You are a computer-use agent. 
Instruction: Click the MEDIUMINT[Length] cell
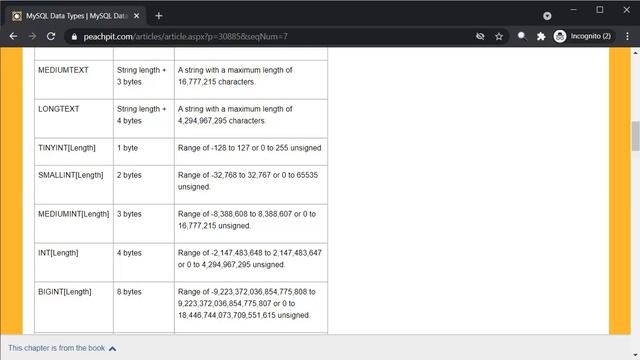click(x=74, y=224)
